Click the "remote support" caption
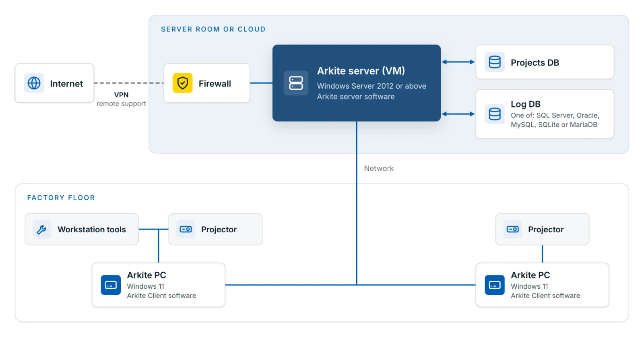644x337 pixels. (x=121, y=104)
